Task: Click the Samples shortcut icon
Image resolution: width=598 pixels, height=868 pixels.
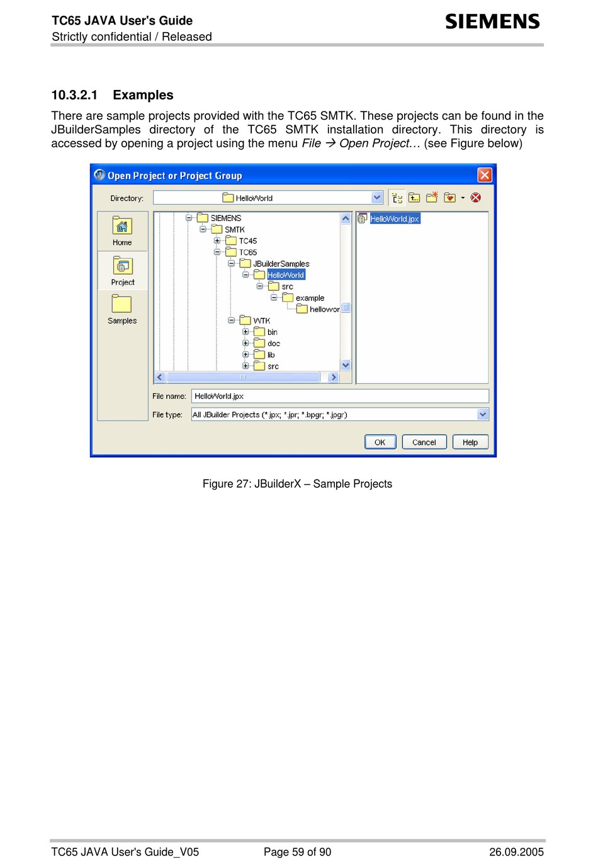Action: pos(121,304)
